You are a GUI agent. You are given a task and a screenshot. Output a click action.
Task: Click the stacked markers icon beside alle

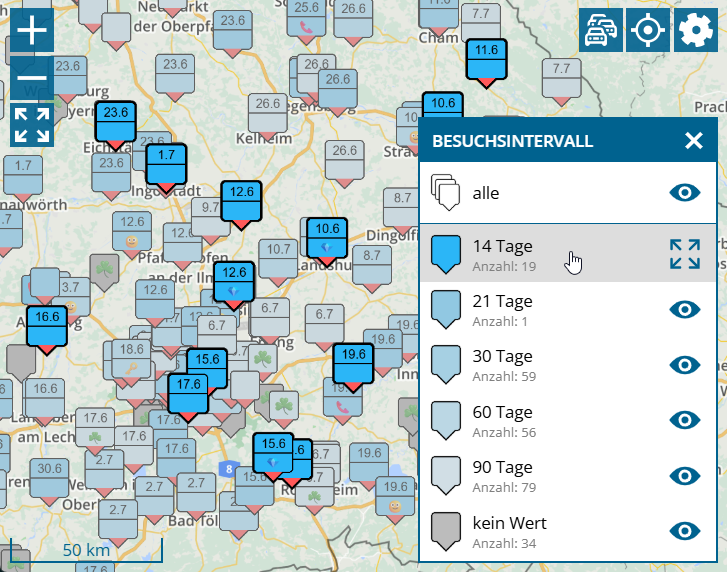tap(446, 192)
